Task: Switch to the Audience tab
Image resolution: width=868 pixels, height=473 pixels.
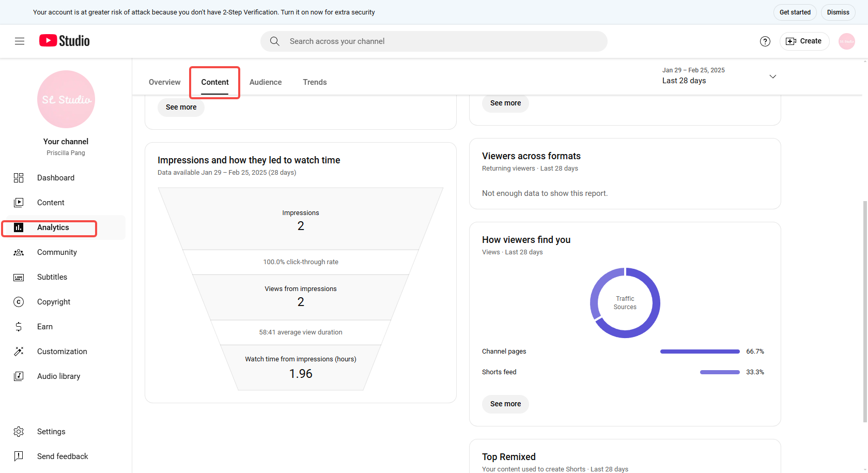Action: pos(265,82)
